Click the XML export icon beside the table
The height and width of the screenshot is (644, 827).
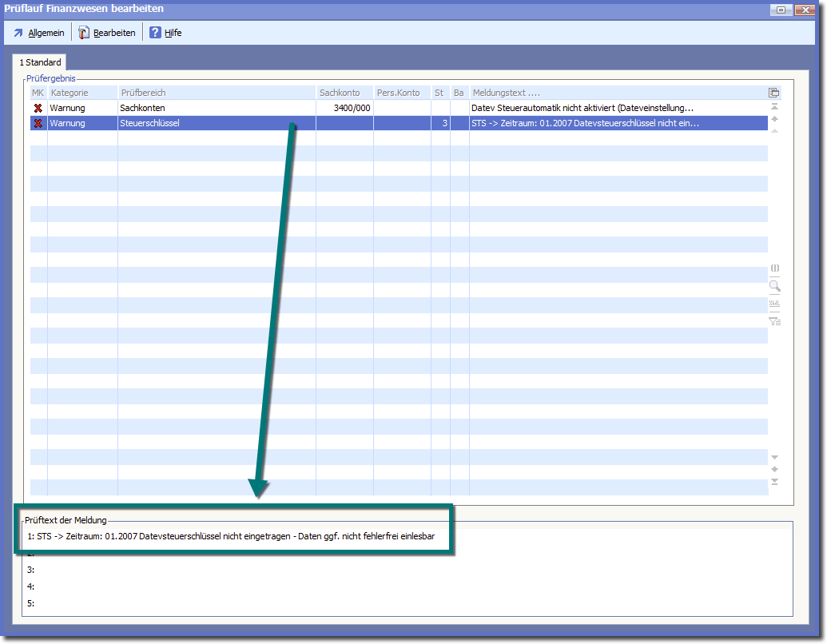[773, 304]
